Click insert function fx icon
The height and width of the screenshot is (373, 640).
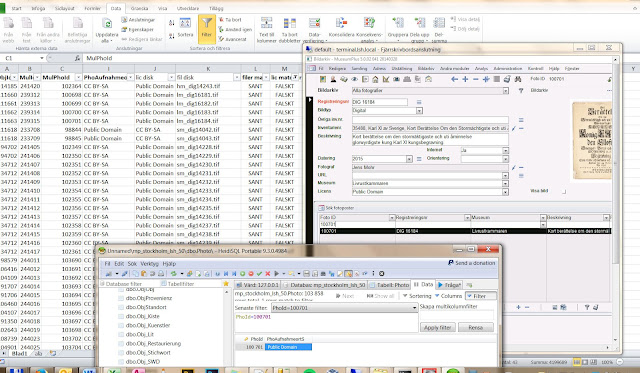tap(78, 58)
